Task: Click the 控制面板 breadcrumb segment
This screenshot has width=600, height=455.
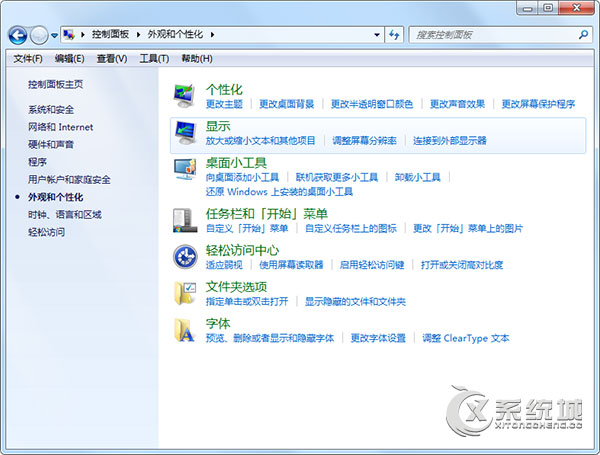Action: pos(110,34)
